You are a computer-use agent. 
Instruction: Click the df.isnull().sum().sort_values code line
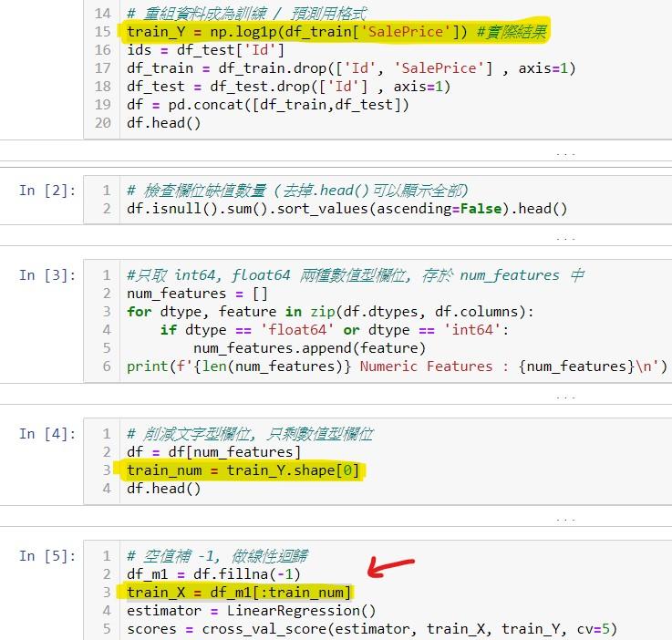346,209
